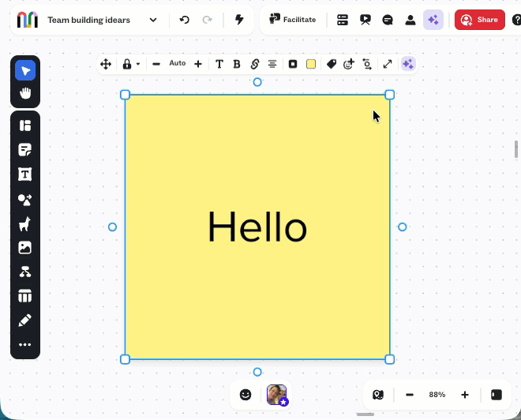
Task: Toggle the lock on sticky note
Action: pyautogui.click(x=127, y=64)
